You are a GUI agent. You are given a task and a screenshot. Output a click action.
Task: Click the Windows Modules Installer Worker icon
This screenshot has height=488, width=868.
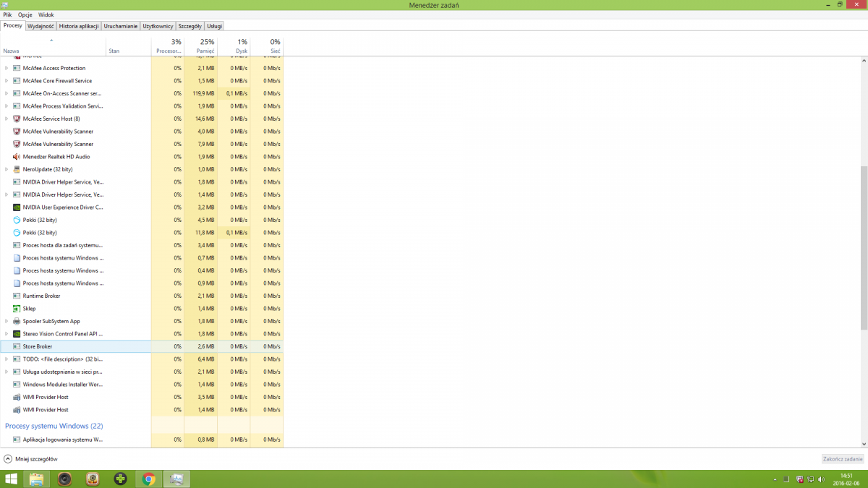click(17, 385)
